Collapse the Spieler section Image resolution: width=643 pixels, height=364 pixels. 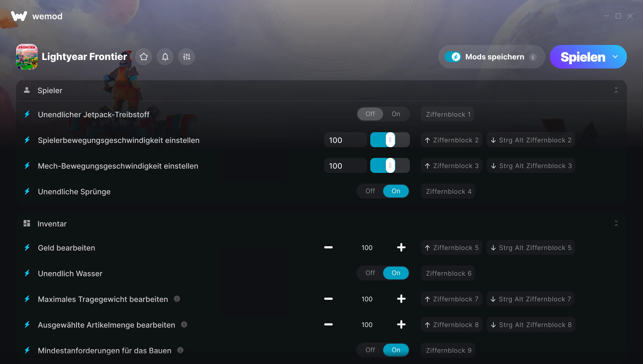(616, 90)
